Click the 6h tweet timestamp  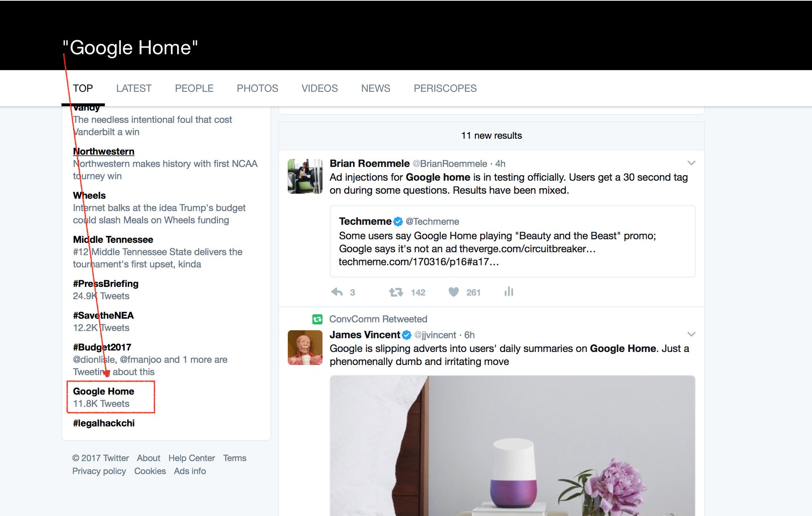tap(469, 335)
